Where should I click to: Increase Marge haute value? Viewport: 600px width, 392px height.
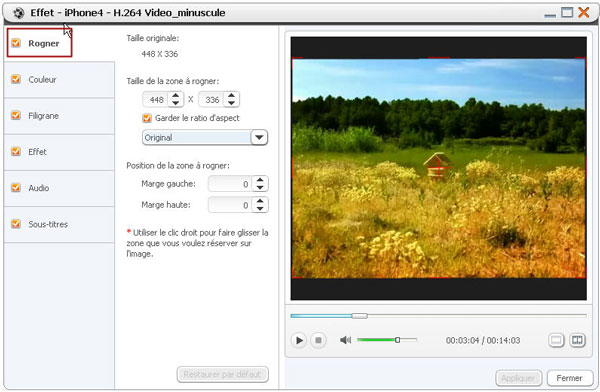260,201
